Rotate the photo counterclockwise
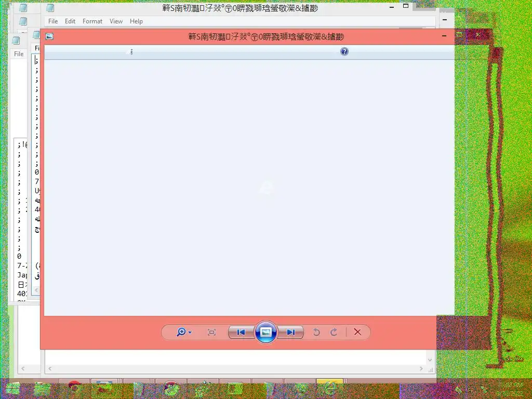Image resolution: width=532 pixels, height=399 pixels. (316, 332)
